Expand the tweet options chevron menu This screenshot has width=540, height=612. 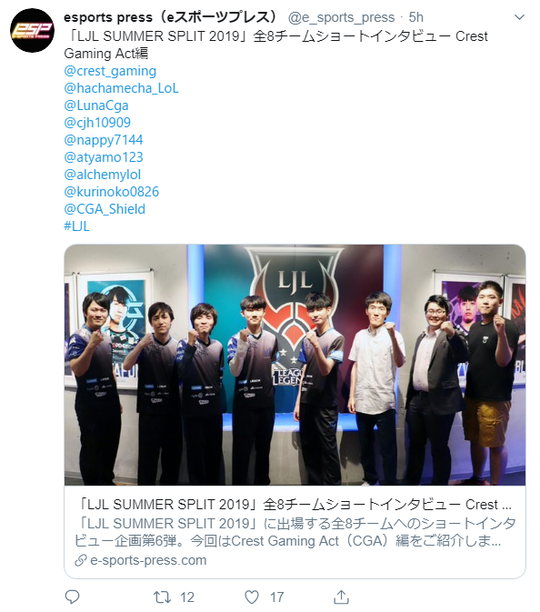[519, 17]
